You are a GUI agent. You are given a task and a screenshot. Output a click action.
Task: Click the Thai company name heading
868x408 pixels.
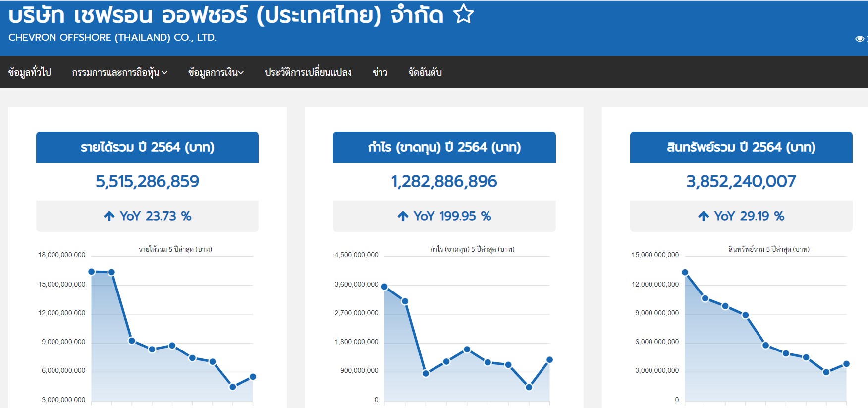coord(226,15)
